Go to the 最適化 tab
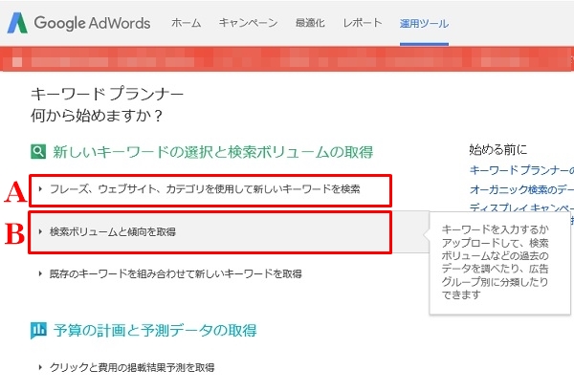574x392 pixels. pyautogui.click(x=310, y=23)
